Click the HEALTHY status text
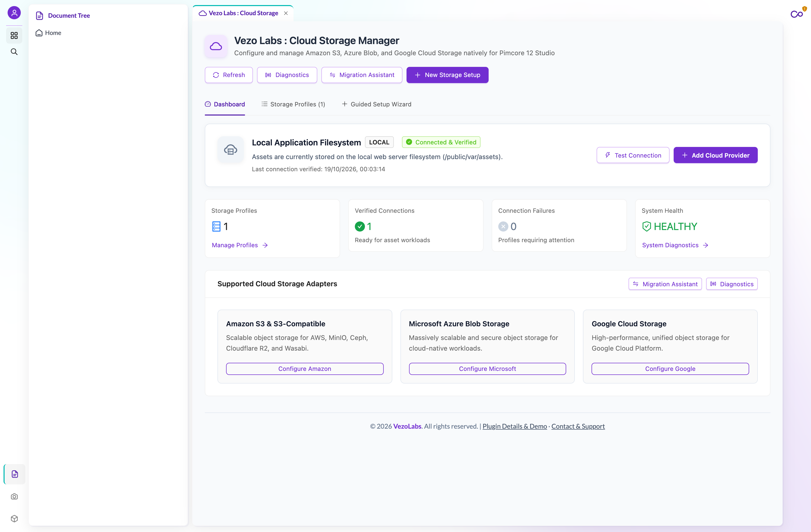The image size is (811, 532). click(675, 226)
